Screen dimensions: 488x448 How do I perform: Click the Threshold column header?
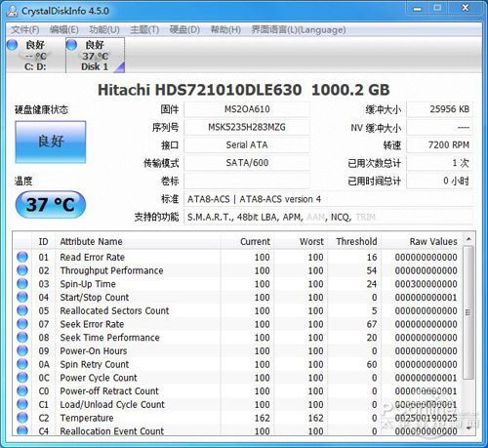pyautogui.click(x=354, y=241)
